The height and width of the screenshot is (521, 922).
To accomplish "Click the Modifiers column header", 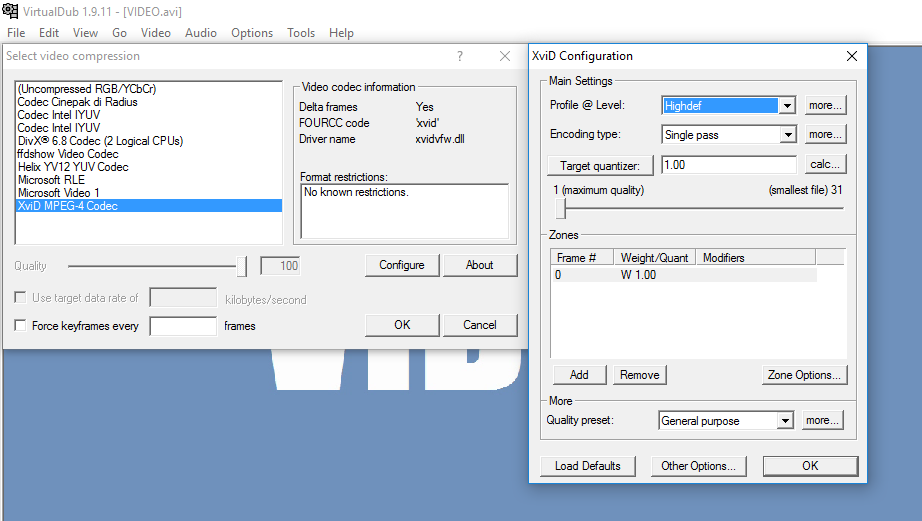I will point(756,258).
